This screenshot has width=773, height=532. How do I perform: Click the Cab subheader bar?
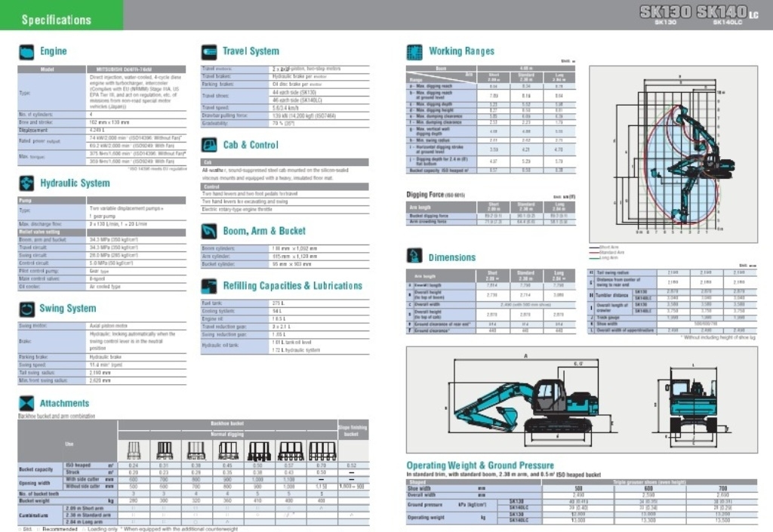tap(285, 162)
